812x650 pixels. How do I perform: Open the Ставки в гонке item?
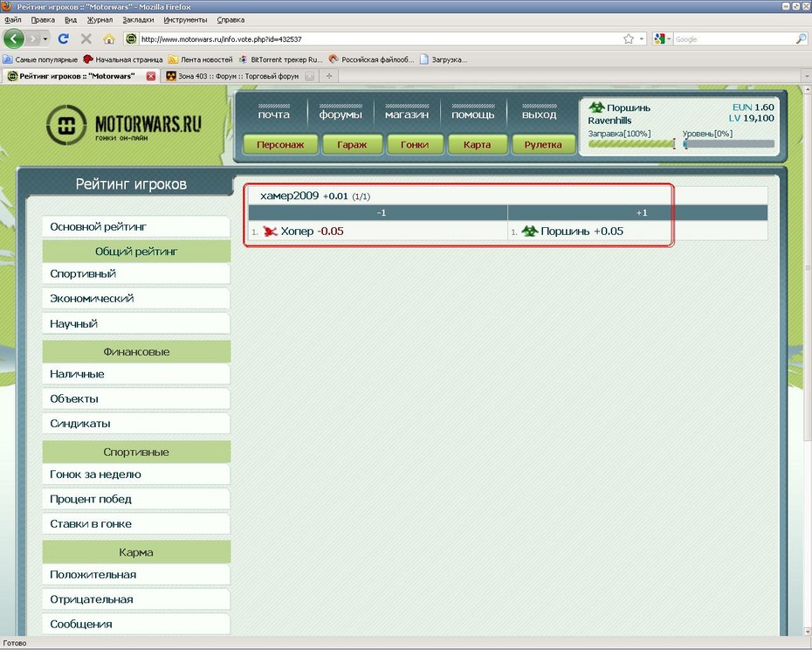click(136, 524)
